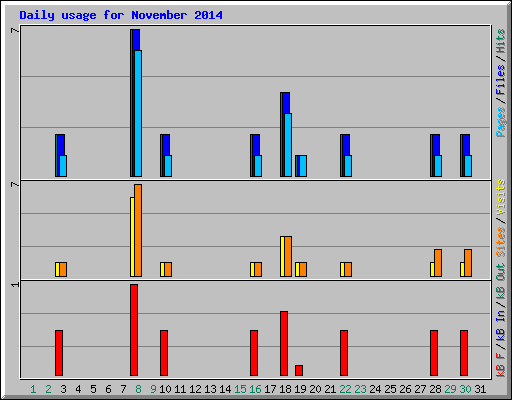Select day label 30 on the x-axis
This screenshot has height=400, width=512.
tap(465, 389)
